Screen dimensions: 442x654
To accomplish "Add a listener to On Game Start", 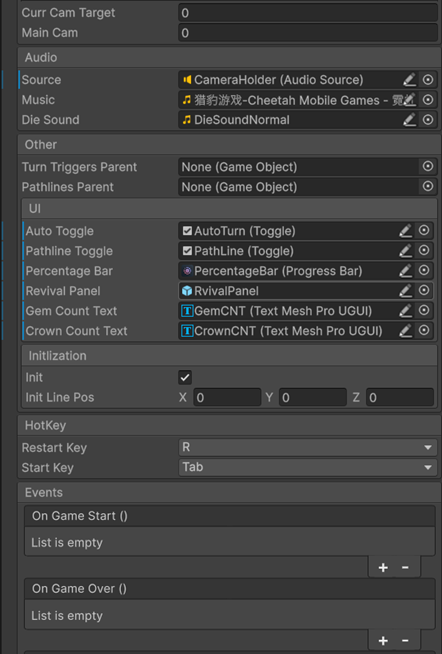I will point(383,568).
